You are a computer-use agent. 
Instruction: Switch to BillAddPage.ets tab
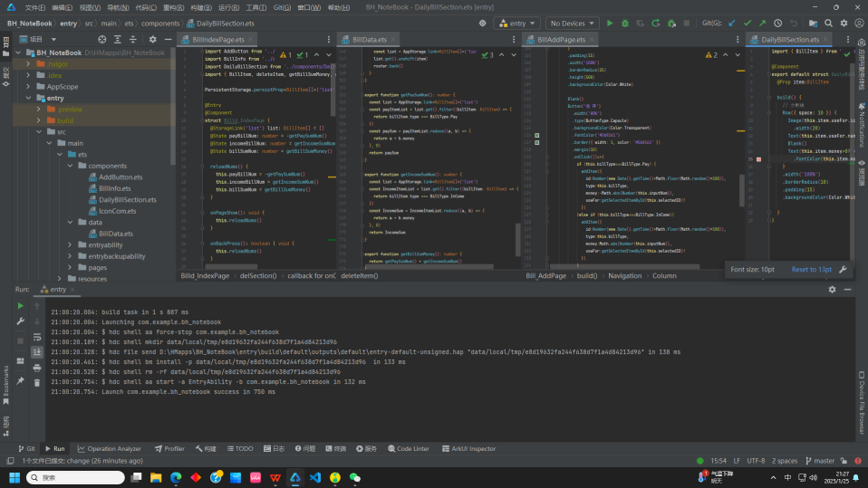(x=561, y=40)
